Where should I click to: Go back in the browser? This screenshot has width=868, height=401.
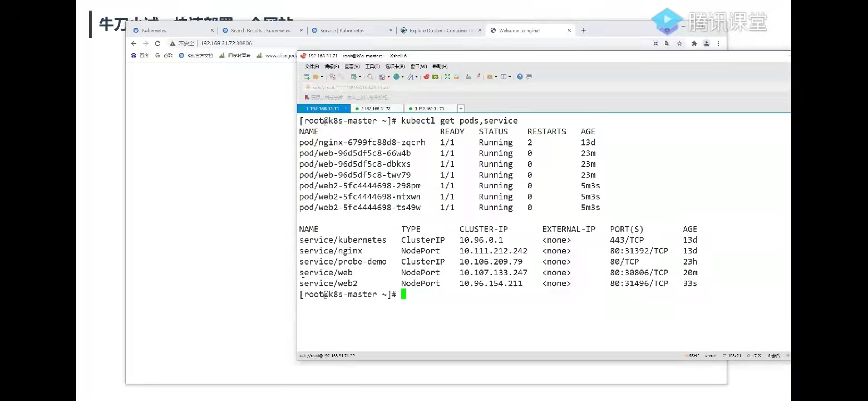coord(134,43)
